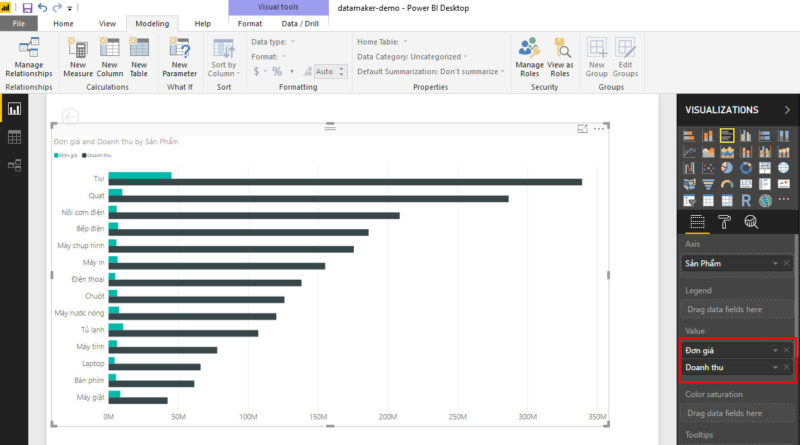This screenshot has width=800, height=445.
Task: Open the Sản Phẩm field dropdown arrow
Action: 774,263
